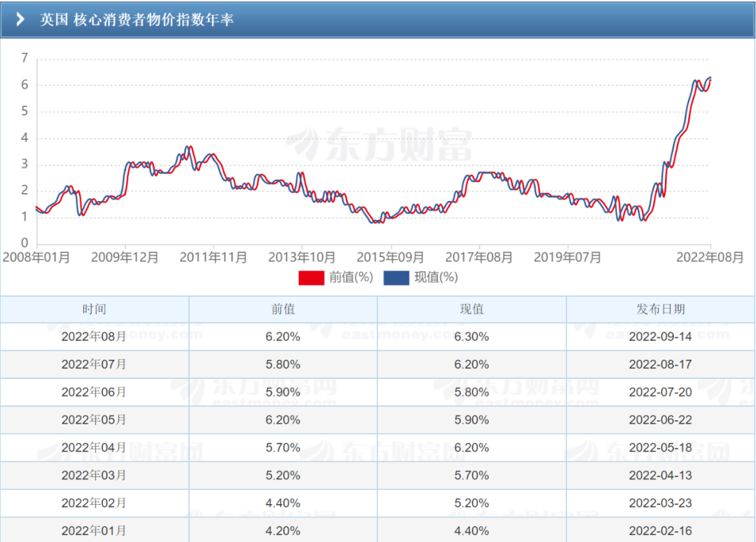
Task: Click the 2019年07月 x-axis label
Action: pos(568,257)
